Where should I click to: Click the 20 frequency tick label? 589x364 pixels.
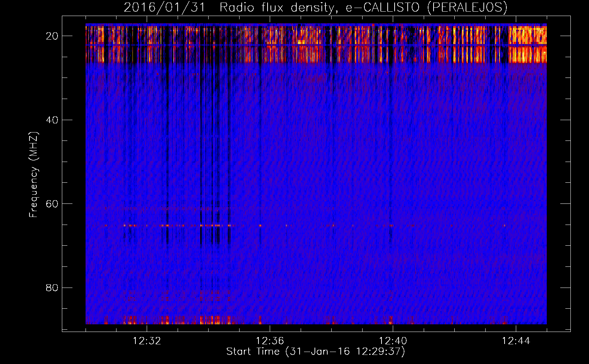click(52, 36)
